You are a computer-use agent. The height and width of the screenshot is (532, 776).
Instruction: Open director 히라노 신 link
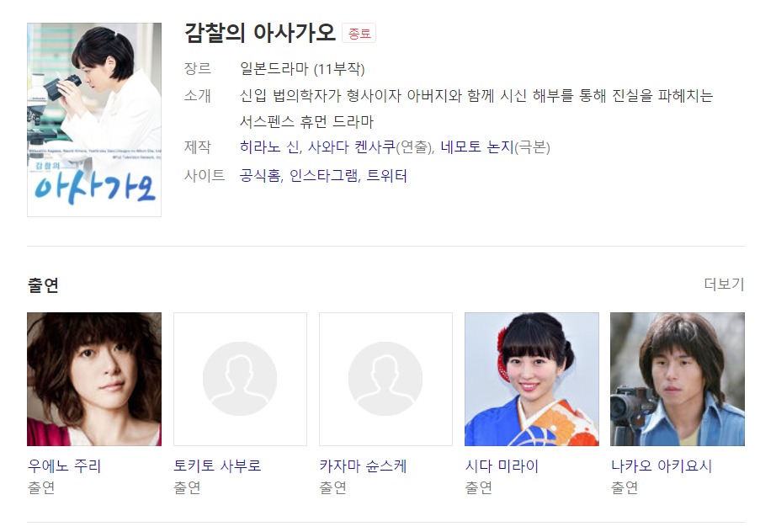[x=269, y=147]
